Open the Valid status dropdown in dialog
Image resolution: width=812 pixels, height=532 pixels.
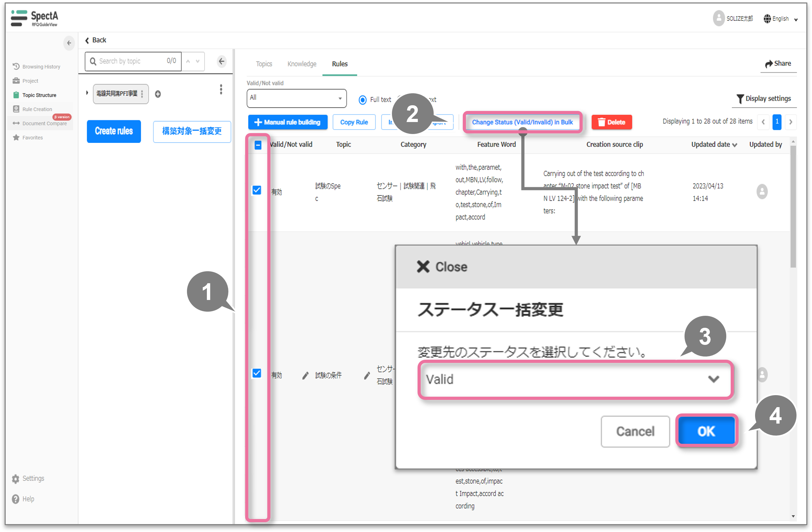click(x=576, y=379)
